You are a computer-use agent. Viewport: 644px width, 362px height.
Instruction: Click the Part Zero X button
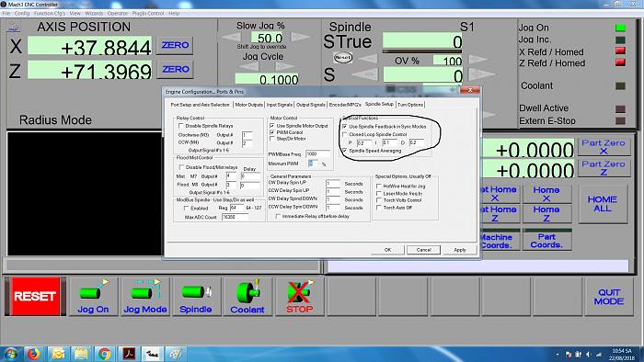604,147
